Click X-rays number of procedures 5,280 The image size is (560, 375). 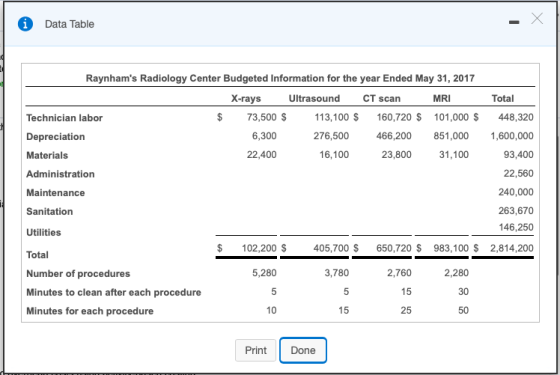(x=264, y=273)
